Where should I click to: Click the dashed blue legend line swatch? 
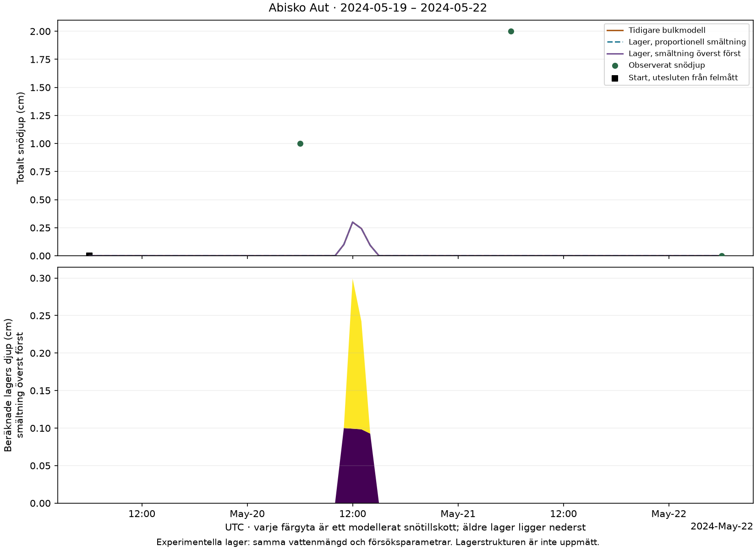[615, 42]
